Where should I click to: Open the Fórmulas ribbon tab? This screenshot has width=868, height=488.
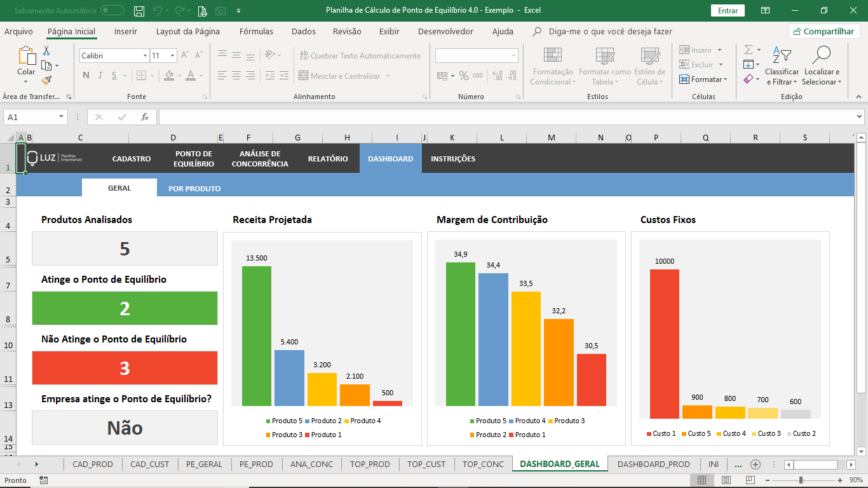(x=256, y=31)
